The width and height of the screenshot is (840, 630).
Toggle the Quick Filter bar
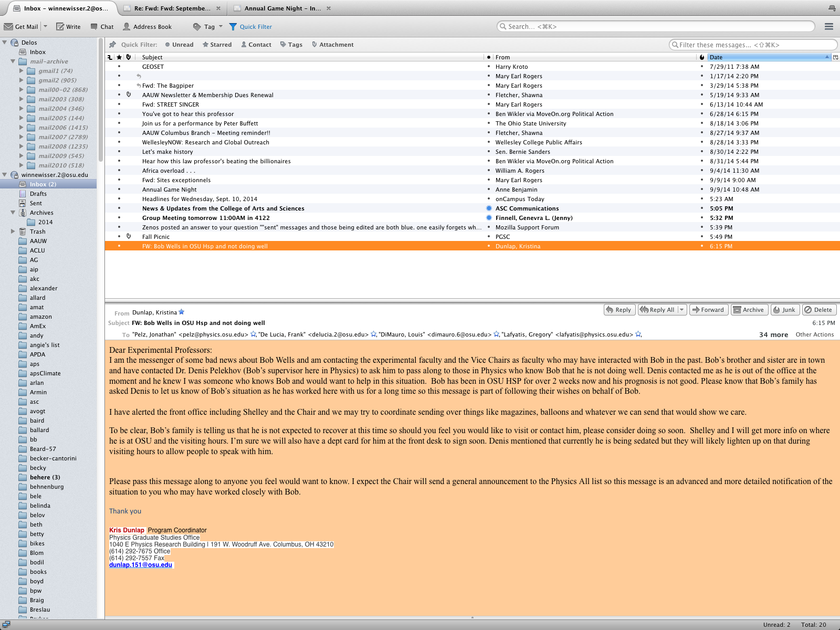[x=250, y=27]
